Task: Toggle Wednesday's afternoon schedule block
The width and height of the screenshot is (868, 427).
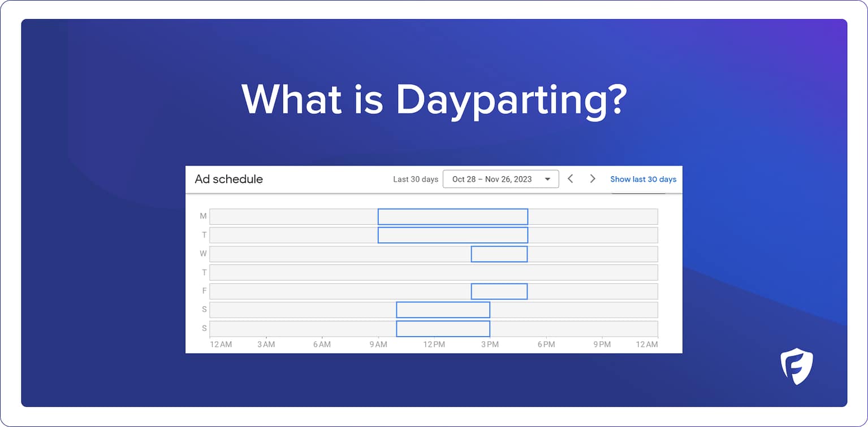Action: (499, 254)
